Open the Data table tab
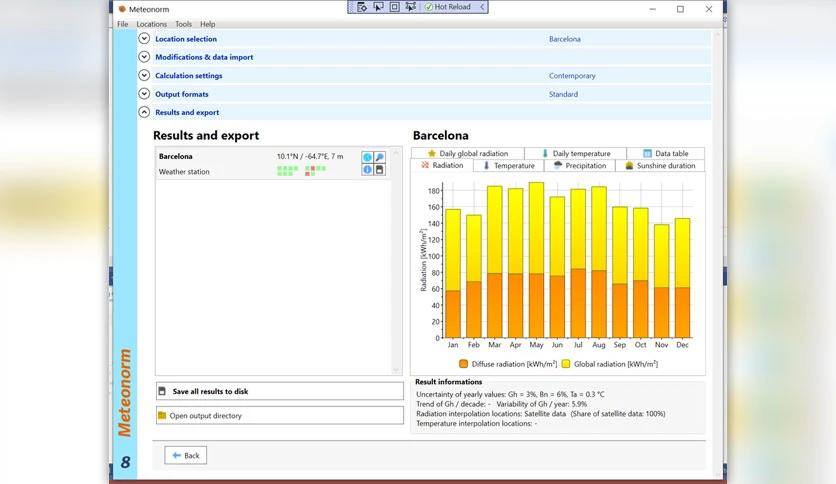 click(x=665, y=153)
